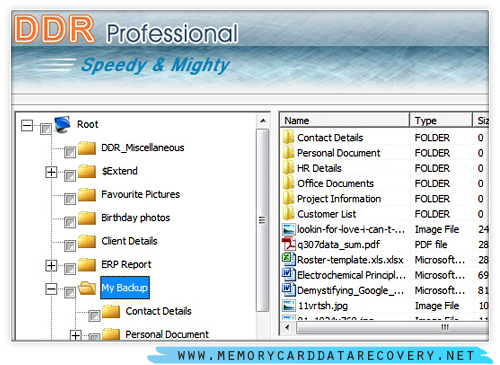Tick the DDR_Miscellaneous checkbox
This screenshot has height=365, width=500.
[70, 152]
